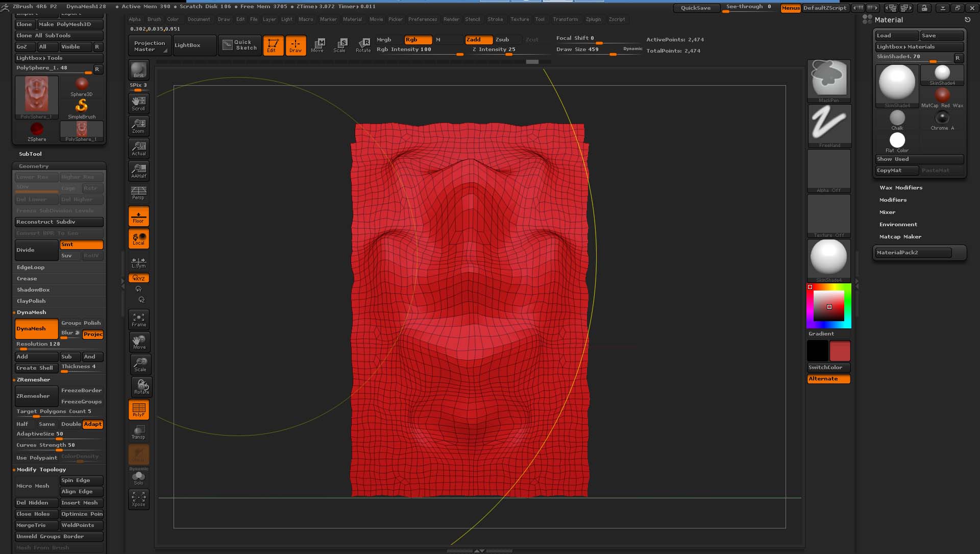This screenshot has height=554, width=980.
Task: Open the Stroke menu
Action: pyautogui.click(x=495, y=19)
